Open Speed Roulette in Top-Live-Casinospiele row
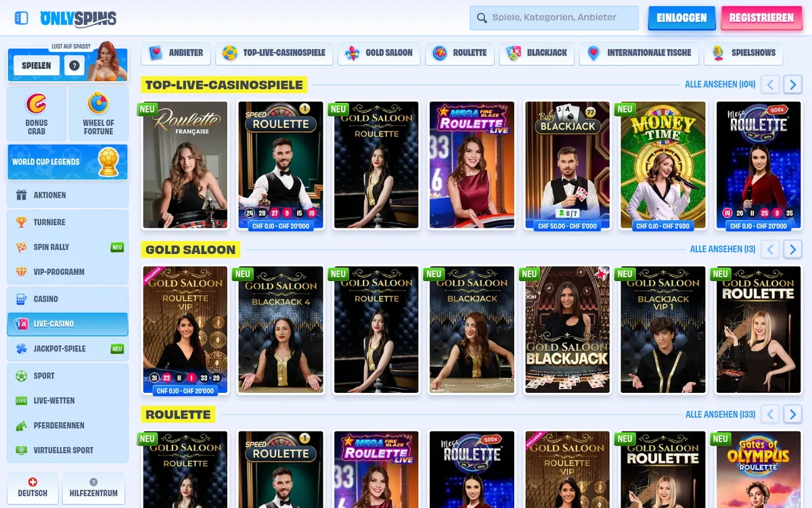Viewport: 812px width, 508px height. coord(281,165)
